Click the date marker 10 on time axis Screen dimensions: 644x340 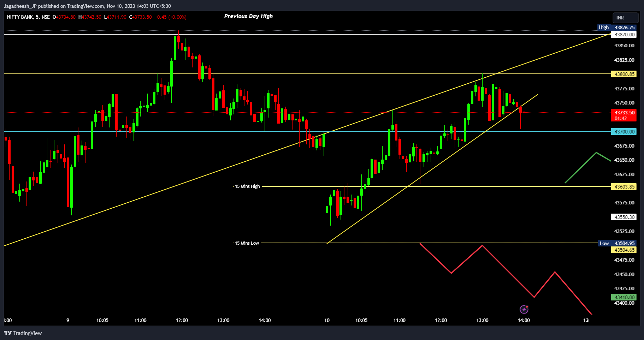327,320
